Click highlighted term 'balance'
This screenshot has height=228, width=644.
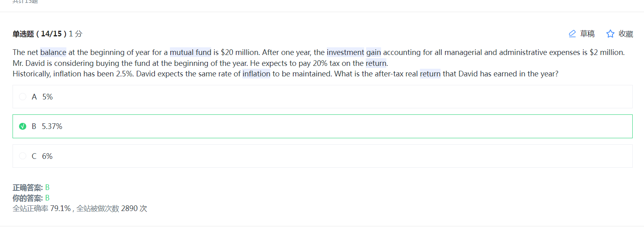pyautogui.click(x=53, y=52)
